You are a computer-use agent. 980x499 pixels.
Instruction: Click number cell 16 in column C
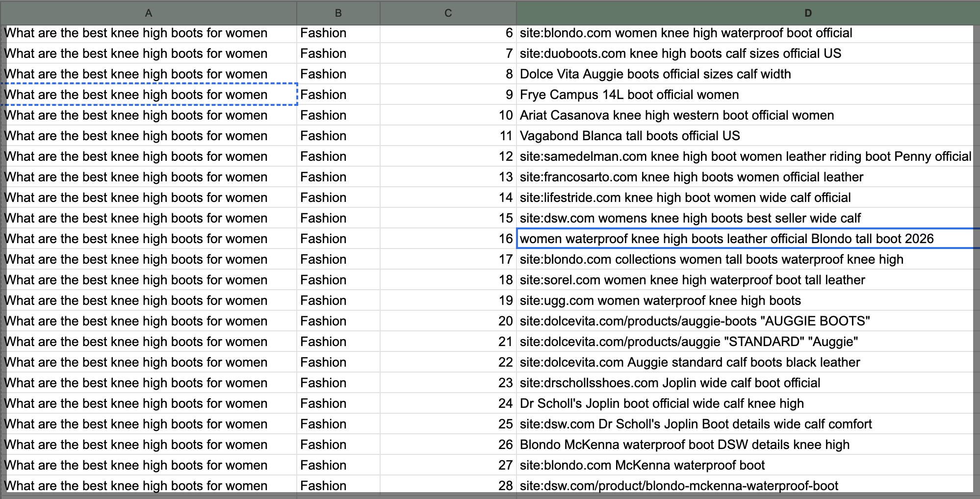click(x=448, y=239)
